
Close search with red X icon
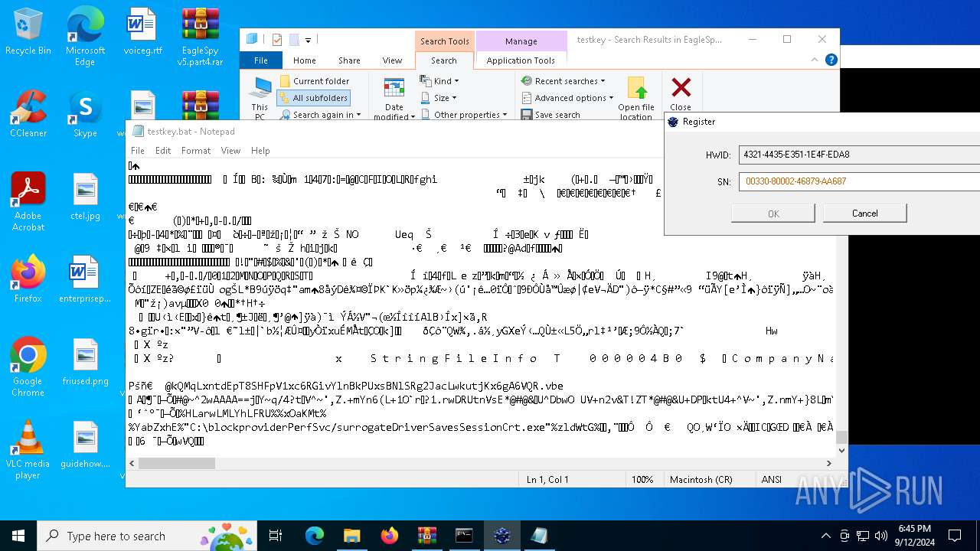[681, 94]
